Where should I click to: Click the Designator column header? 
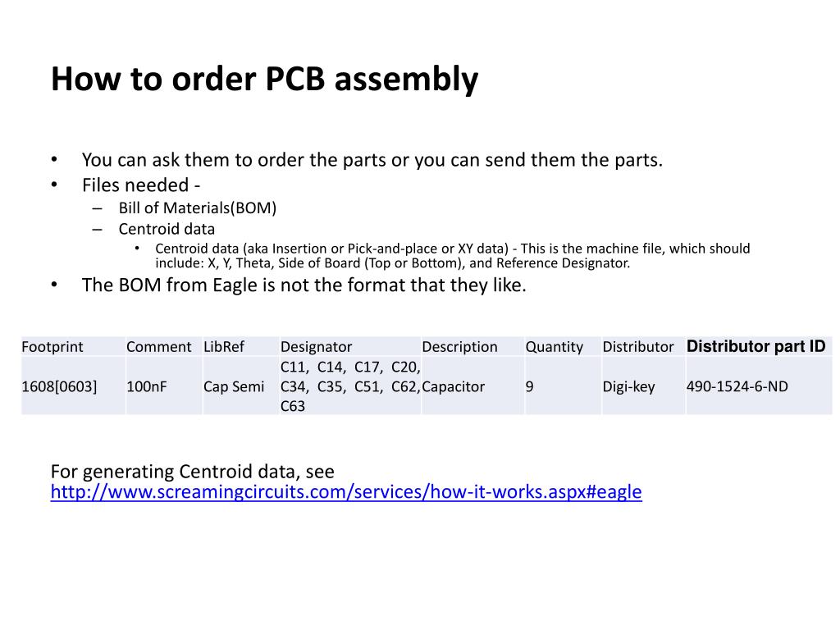click(316, 347)
